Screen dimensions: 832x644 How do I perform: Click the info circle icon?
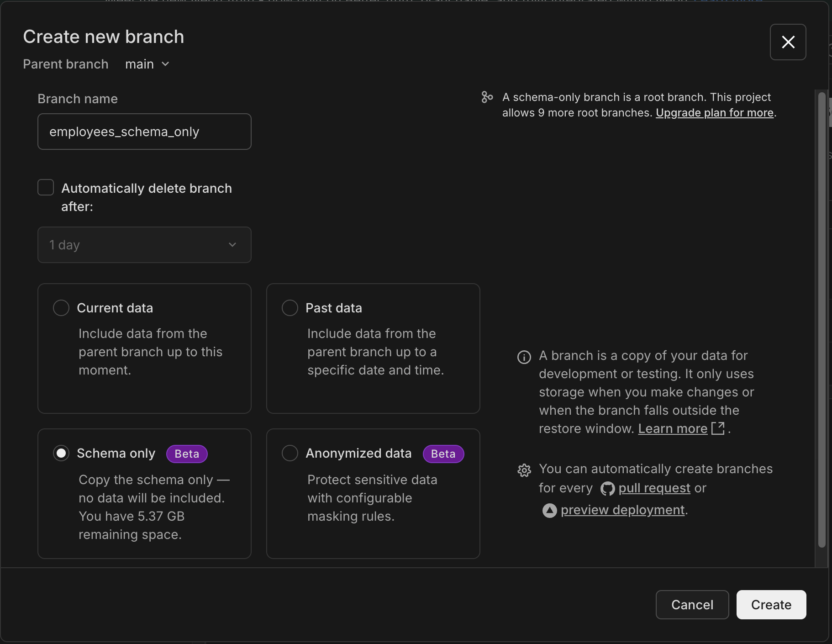[x=524, y=357]
